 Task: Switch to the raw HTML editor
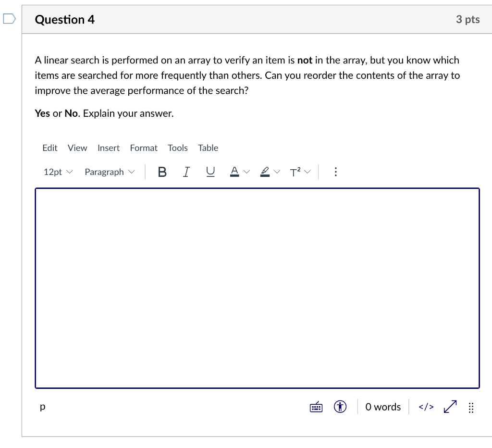coord(426,407)
